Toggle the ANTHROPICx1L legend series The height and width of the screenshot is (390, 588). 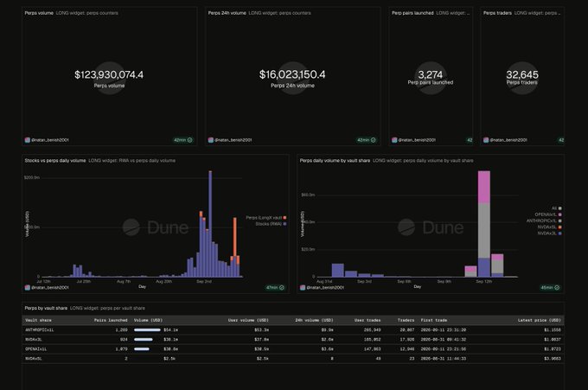point(544,221)
